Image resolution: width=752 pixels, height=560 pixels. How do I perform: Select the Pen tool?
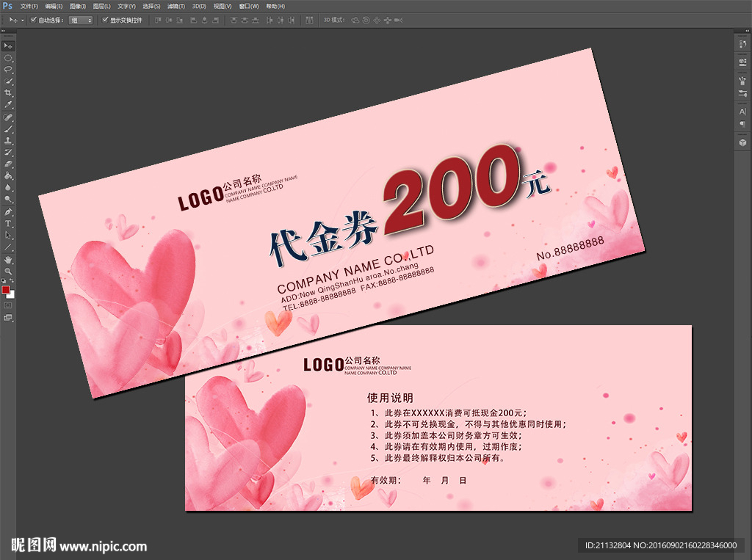(x=8, y=212)
